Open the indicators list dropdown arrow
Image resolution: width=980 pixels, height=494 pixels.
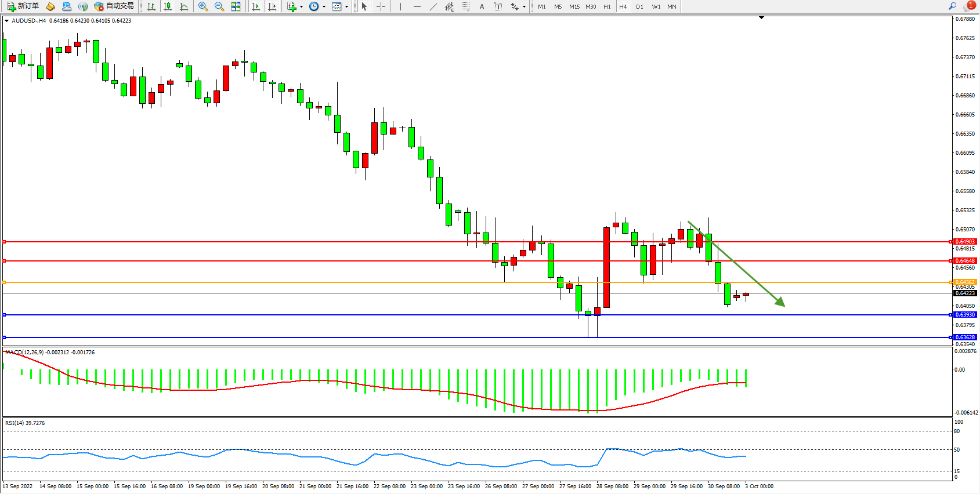pos(301,7)
